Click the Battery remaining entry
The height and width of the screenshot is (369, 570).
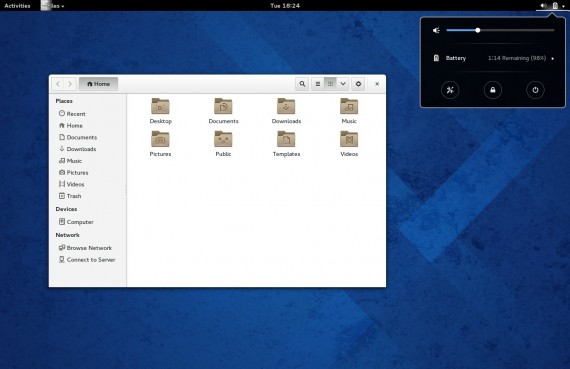(493, 58)
